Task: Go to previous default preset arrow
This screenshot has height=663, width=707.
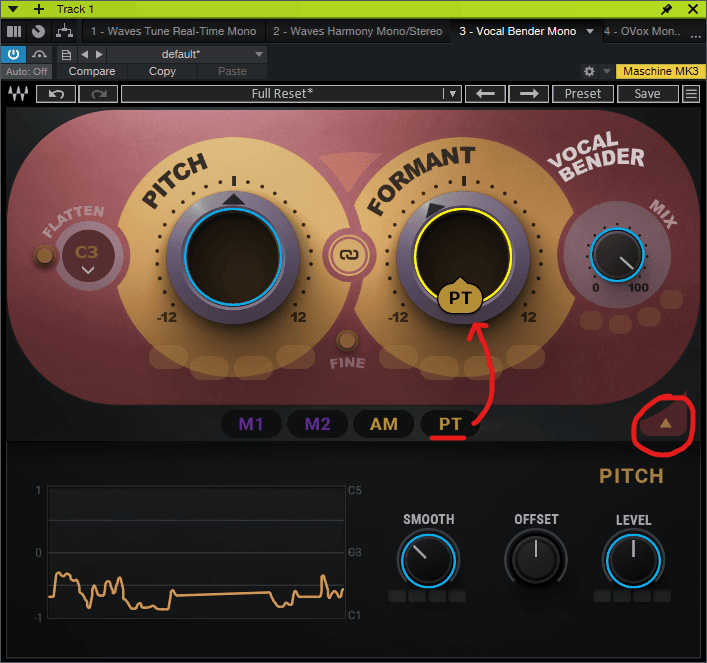Action: click(85, 55)
